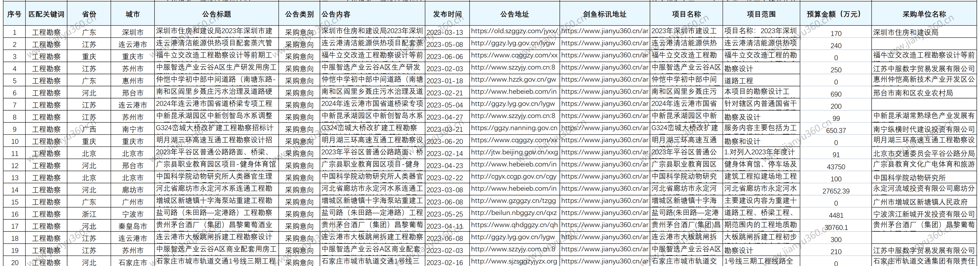This screenshot has height=266, width=980.
Task: Click 北京市交通委员会平谷公路分局 cell
Action: tap(924, 153)
